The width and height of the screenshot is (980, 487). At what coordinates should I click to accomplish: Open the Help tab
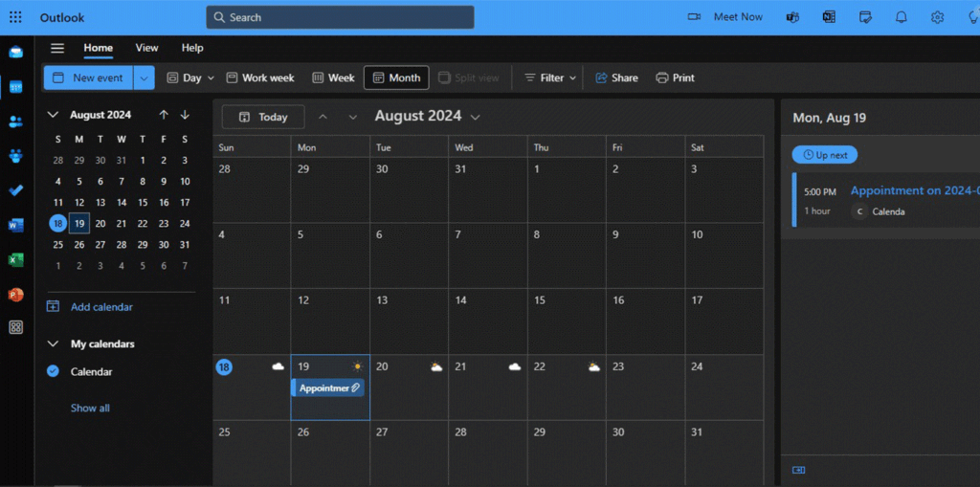(192, 48)
